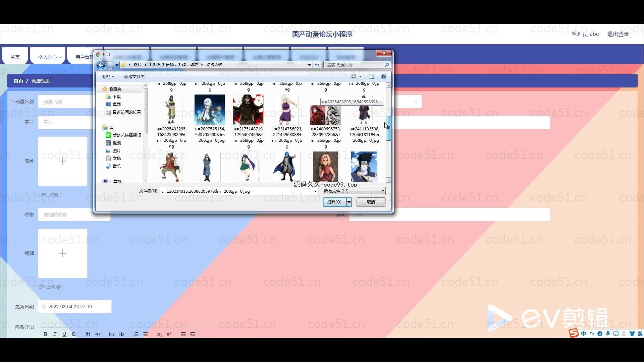Click the Forward arrow in the Open dialog
The height and width of the screenshot is (362, 644).
110,65
